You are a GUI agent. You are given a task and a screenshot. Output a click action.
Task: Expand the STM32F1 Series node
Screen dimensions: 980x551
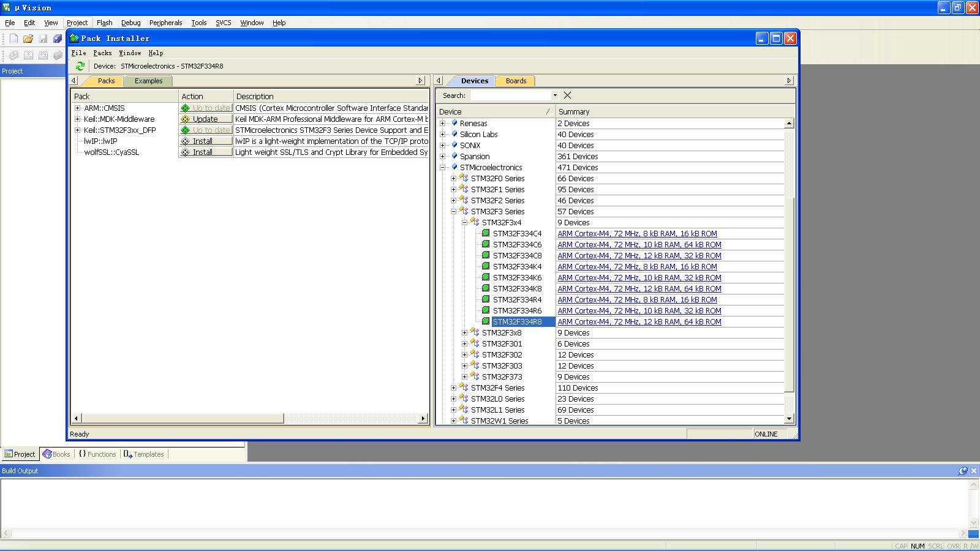pos(454,189)
